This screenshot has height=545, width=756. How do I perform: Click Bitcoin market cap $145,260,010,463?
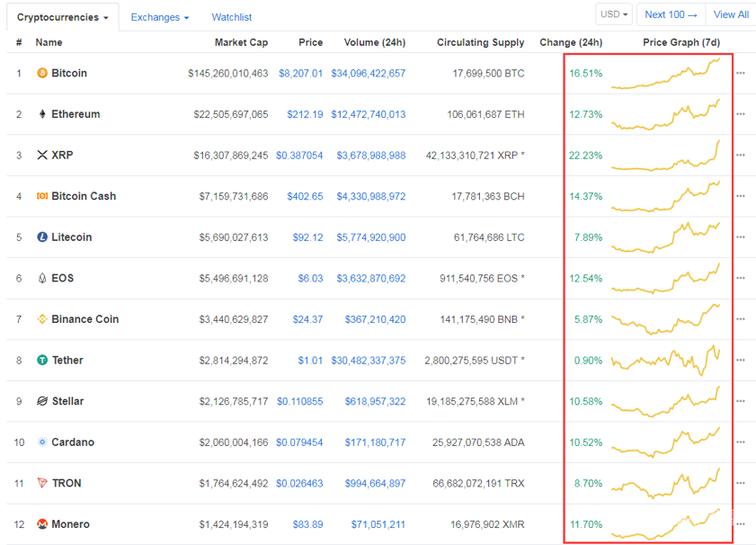[228, 74]
